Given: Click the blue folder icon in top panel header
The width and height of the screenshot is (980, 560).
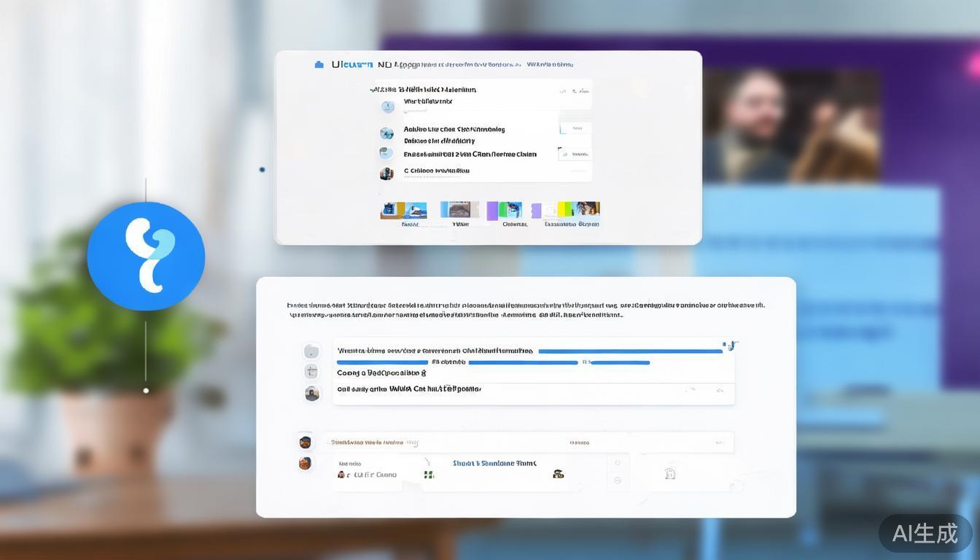Looking at the screenshot, I should coord(319,65).
